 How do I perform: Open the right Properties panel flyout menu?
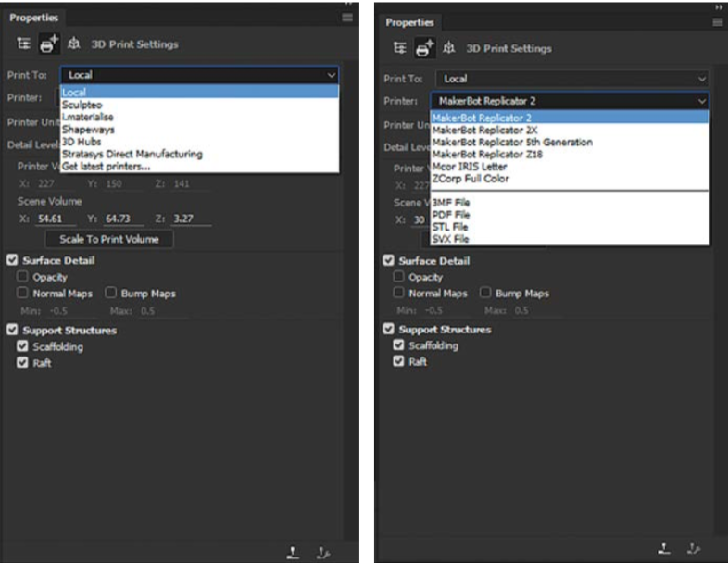717,21
